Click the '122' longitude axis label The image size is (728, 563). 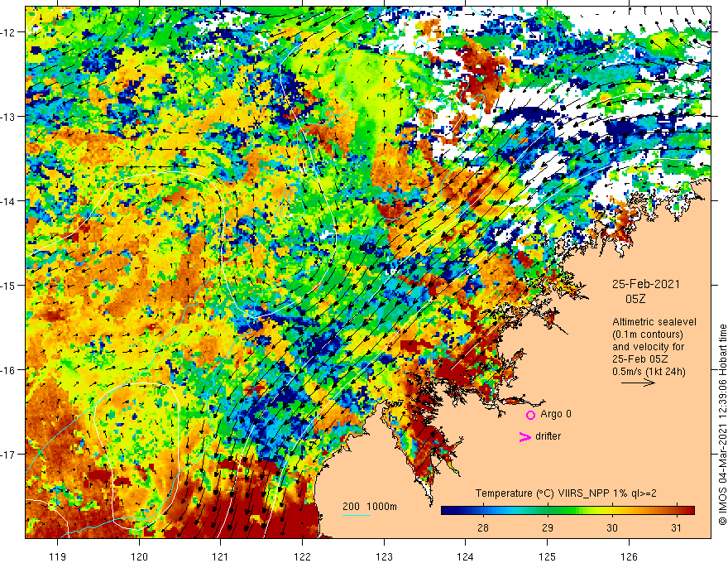[302, 556]
